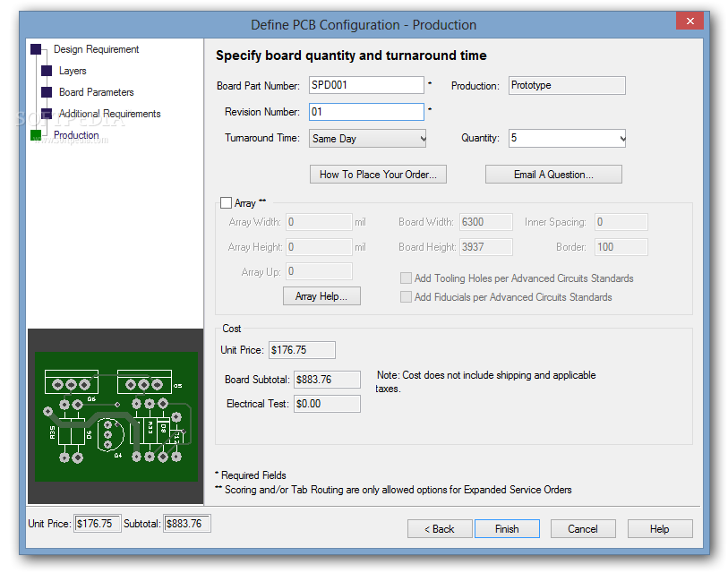Viewport: 728px width, 573px height.
Task: Select the green Production step icon
Action: point(36,135)
